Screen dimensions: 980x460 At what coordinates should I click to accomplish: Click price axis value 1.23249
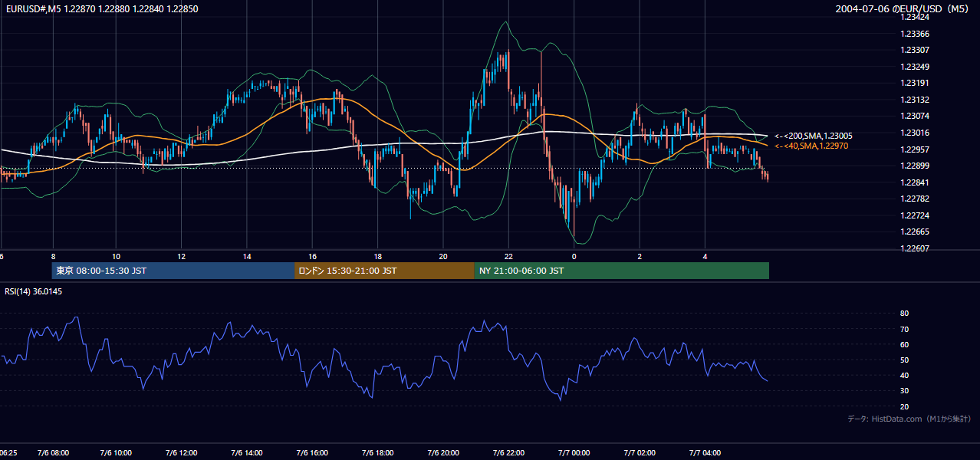click(914, 67)
